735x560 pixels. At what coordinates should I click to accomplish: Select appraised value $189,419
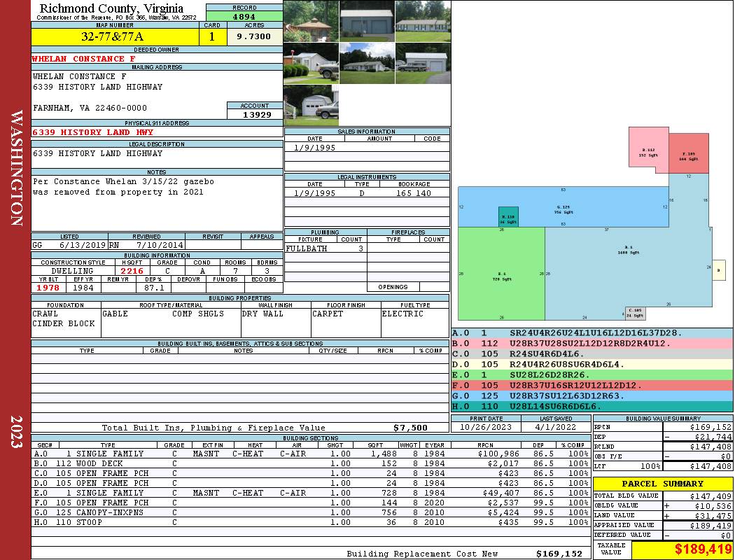pos(710,525)
